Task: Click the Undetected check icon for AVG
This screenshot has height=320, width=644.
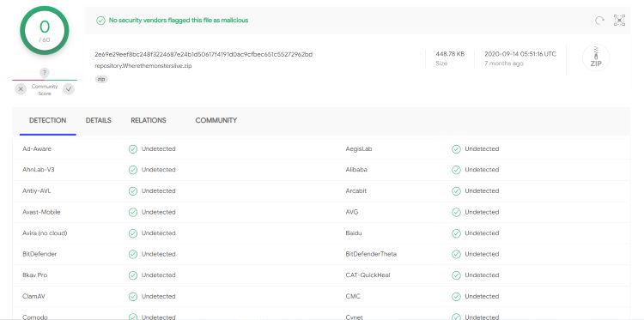Action: (x=456, y=213)
